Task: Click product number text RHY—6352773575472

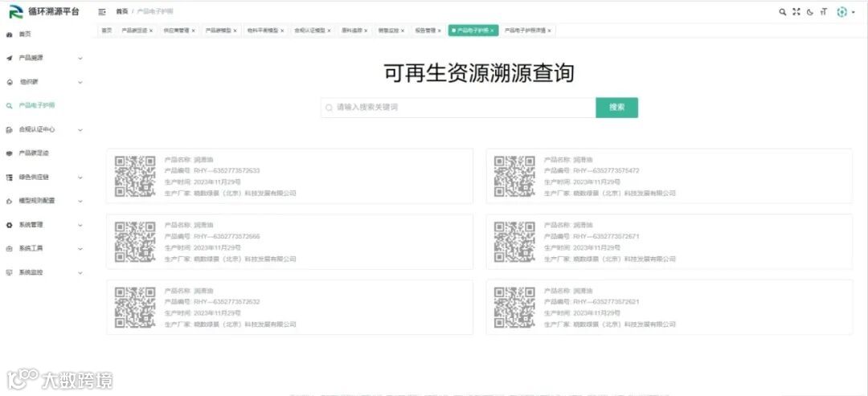Action: coord(606,171)
